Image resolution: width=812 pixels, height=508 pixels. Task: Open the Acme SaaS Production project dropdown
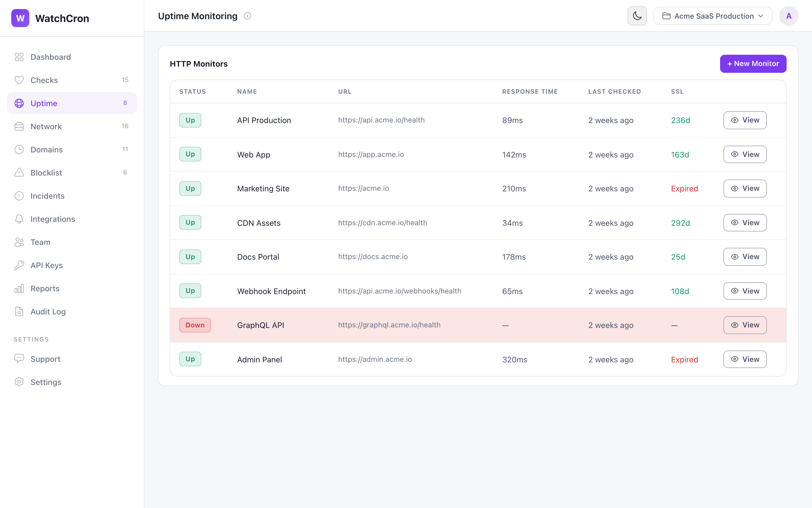pos(713,16)
